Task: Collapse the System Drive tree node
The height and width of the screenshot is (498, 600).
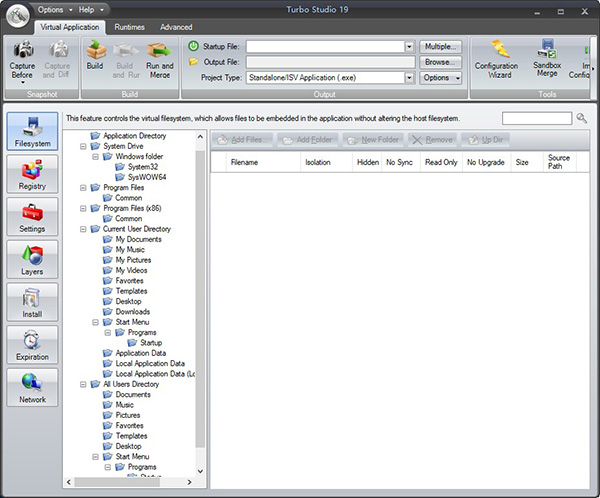Action: click(x=84, y=146)
